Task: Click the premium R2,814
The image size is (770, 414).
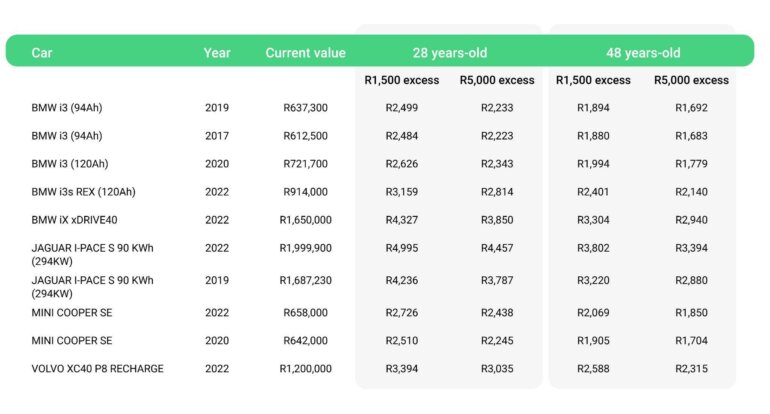Action: coord(497,192)
